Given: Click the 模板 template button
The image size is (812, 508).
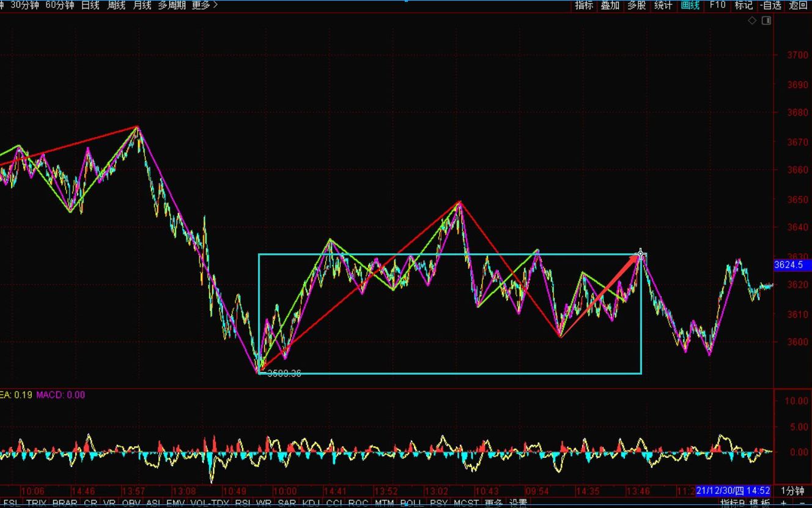Looking at the screenshot, I should 761,503.
